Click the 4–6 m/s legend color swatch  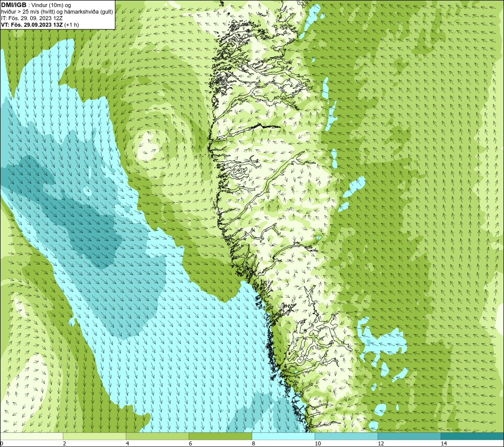157,436
